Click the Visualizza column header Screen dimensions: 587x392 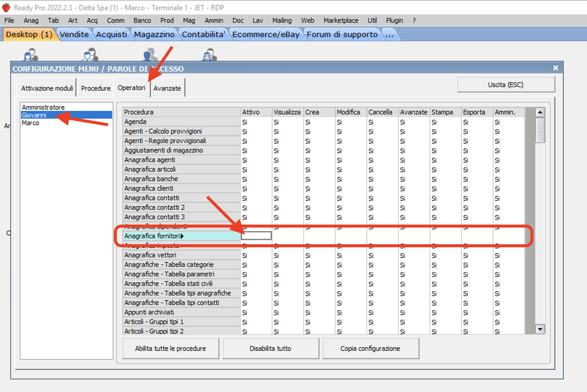[288, 112]
